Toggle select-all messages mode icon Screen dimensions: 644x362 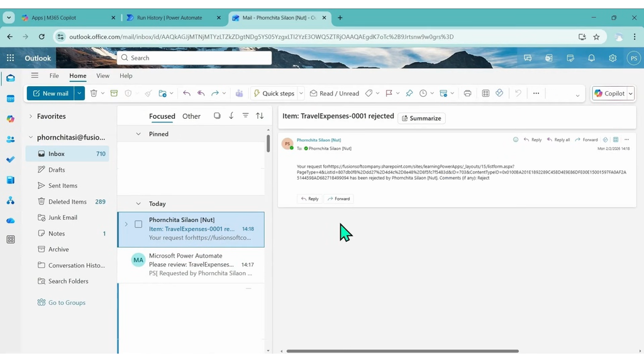[217, 116]
